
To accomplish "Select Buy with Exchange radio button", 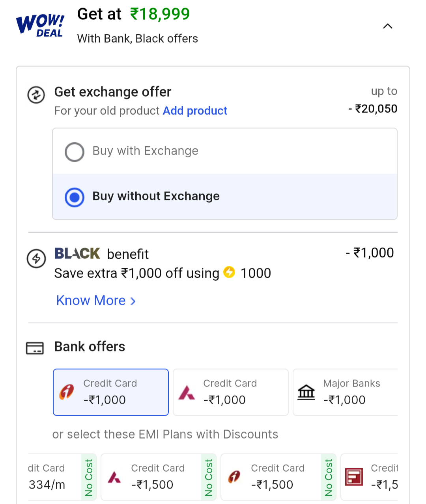I will (75, 152).
